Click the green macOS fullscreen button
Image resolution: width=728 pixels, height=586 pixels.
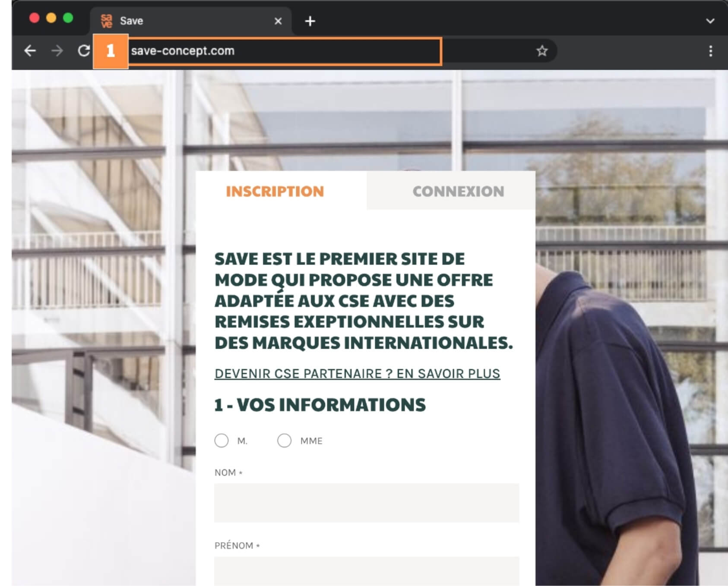(x=68, y=18)
